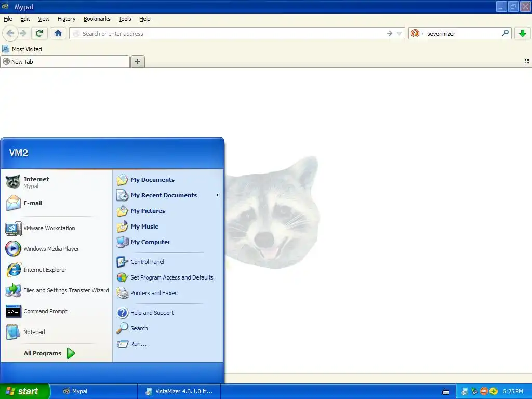Open the address bar history dropdown arrow
This screenshot has height=399, width=532.
pos(399,33)
